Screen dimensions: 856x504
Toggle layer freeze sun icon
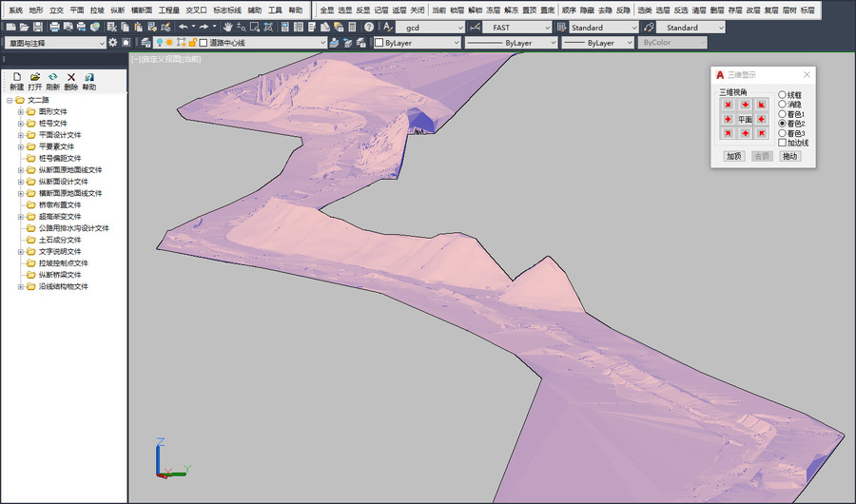[170, 42]
